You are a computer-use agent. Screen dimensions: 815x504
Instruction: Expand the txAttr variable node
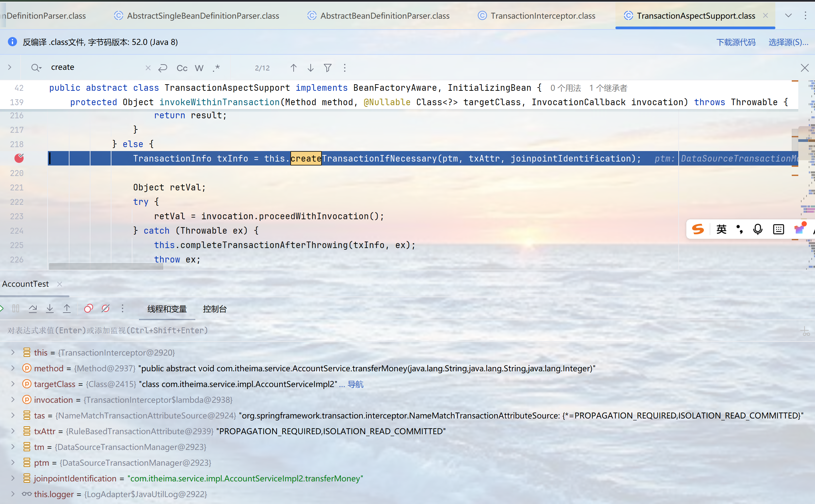coord(13,431)
